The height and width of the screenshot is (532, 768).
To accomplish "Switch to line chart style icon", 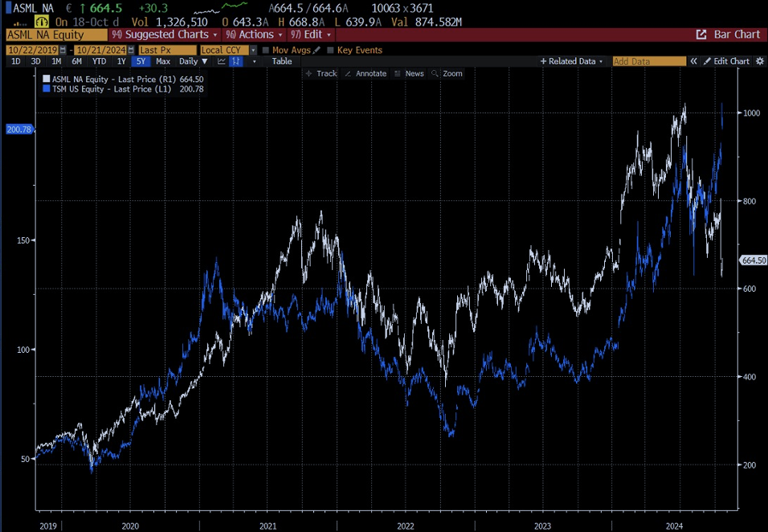I will (222, 61).
